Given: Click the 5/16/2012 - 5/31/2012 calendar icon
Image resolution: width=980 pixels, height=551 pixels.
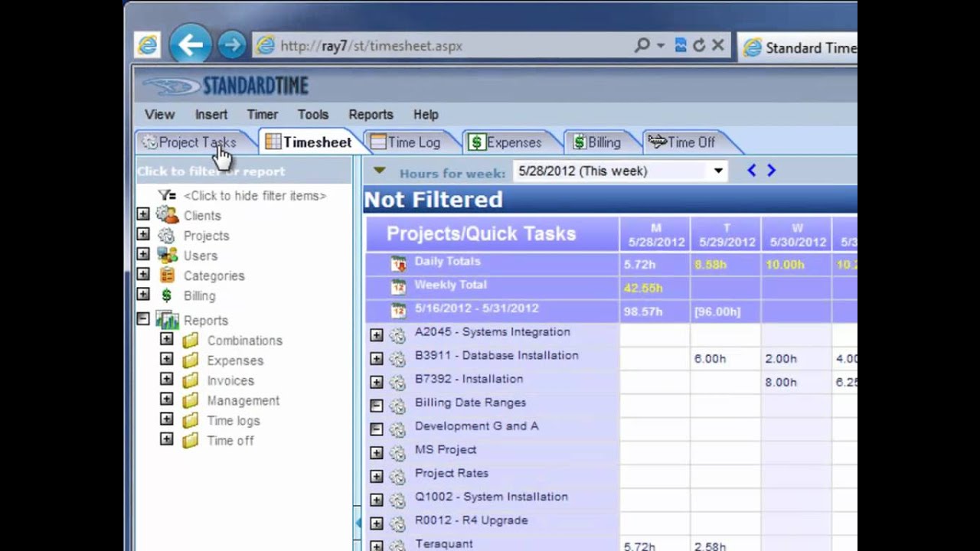Looking at the screenshot, I should pyautogui.click(x=398, y=311).
